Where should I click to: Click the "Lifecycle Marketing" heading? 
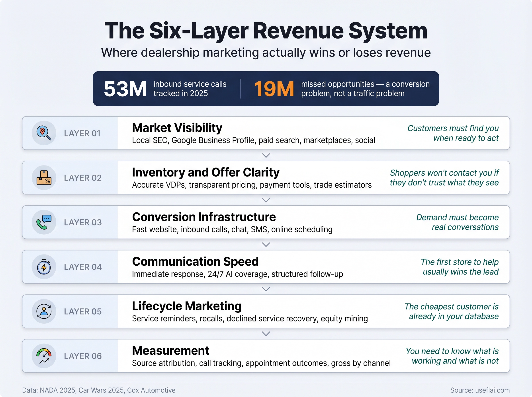187,306
